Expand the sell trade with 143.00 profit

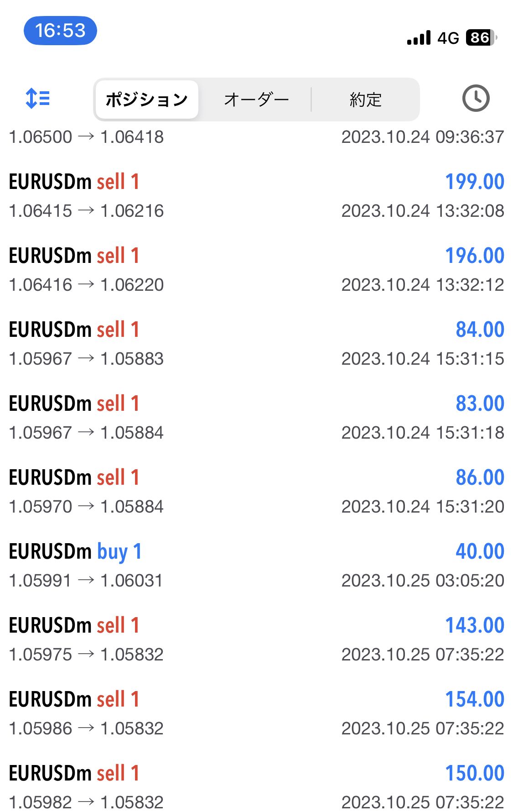click(x=256, y=639)
